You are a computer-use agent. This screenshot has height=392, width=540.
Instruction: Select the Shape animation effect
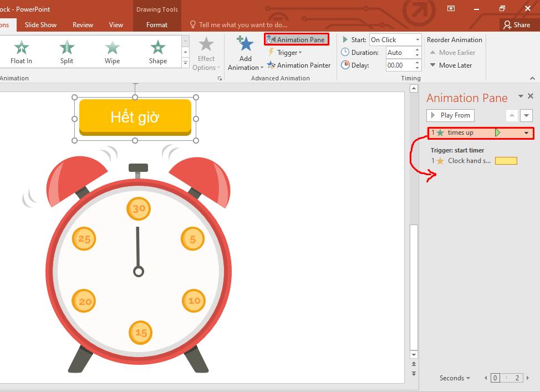[x=157, y=52]
